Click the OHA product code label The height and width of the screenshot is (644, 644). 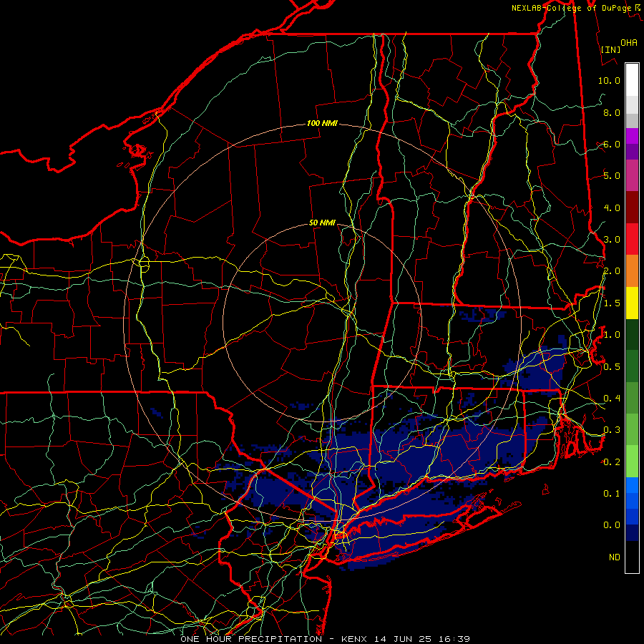pyautogui.click(x=629, y=43)
